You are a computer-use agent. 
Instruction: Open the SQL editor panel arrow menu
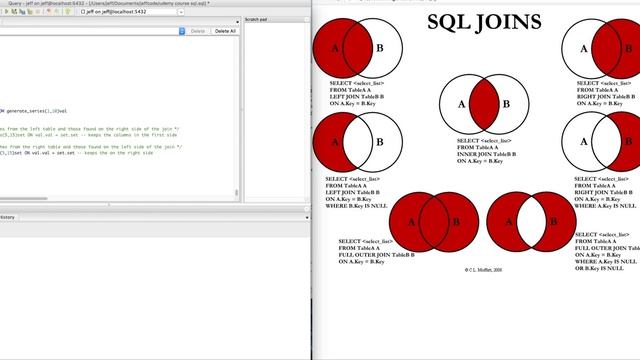click(238, 21)
